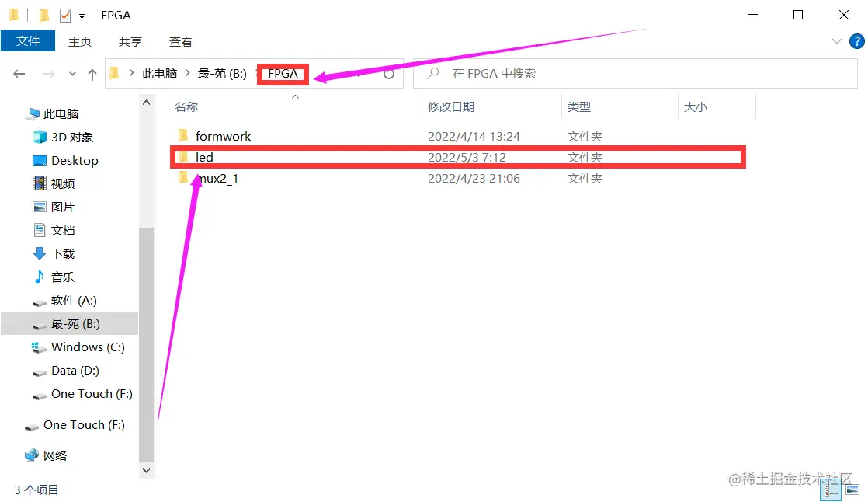This screenshot has height=502, width=868.
Task: Open Data (D:) drive in navigation pane
Action: pos(75,370)
